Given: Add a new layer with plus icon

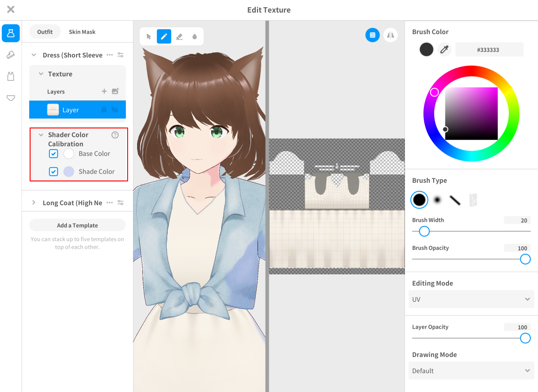Looking at the screenshot, I should (x=104, y=91).
